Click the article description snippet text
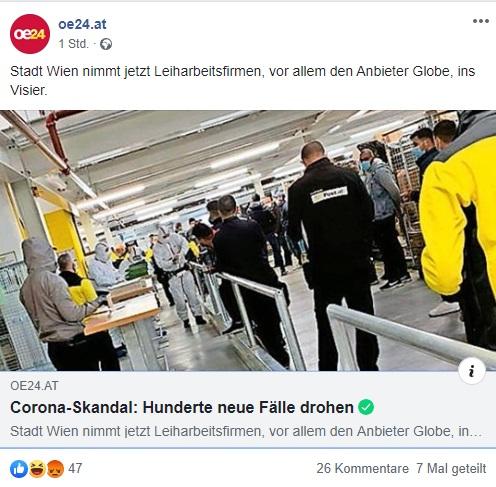The height and width of the screenshot is (487, 496). click(x=246, y=431)
